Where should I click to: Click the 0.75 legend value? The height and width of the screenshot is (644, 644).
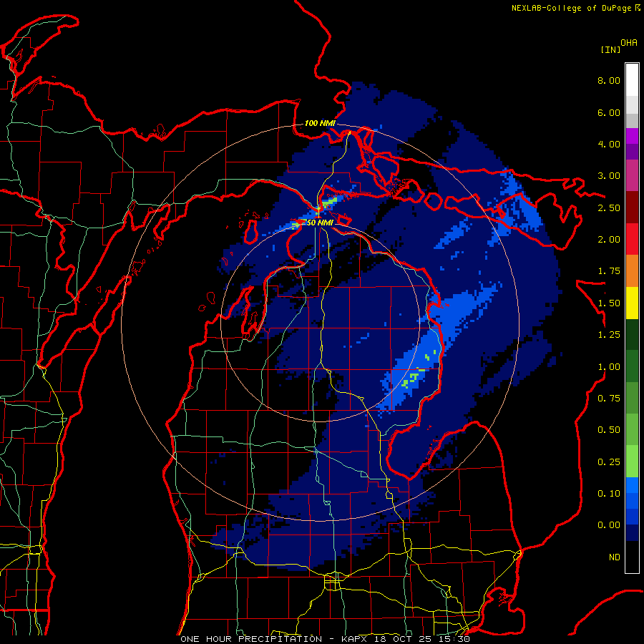click(609, 399)
